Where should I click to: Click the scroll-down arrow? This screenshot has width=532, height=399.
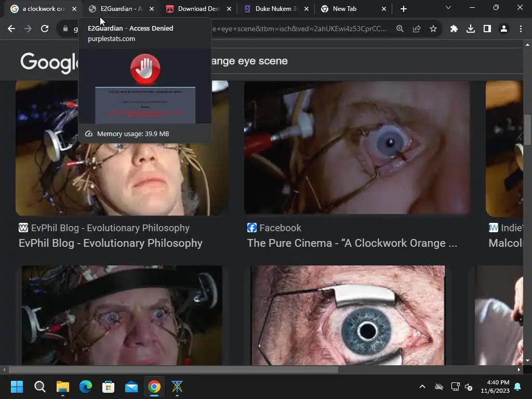528,361
